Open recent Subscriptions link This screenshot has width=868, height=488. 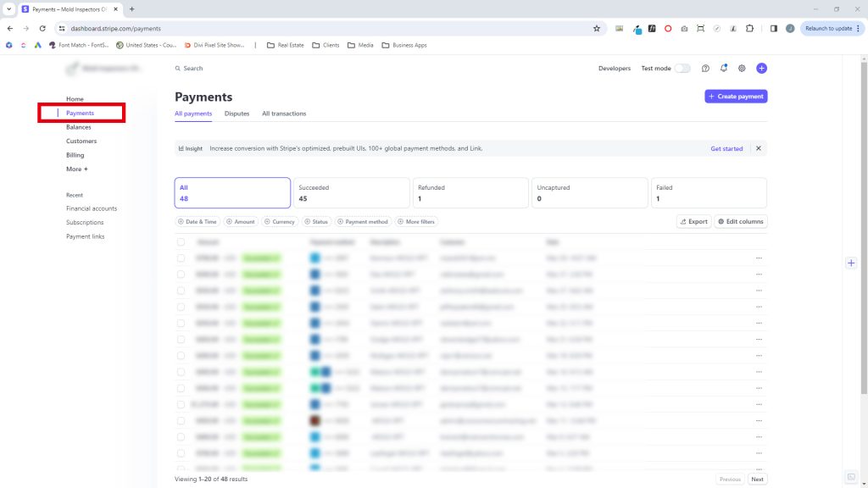click(85, 223)
